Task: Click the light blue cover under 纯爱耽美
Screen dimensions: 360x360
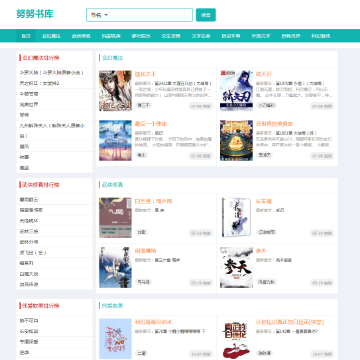Action: [115, 339]
